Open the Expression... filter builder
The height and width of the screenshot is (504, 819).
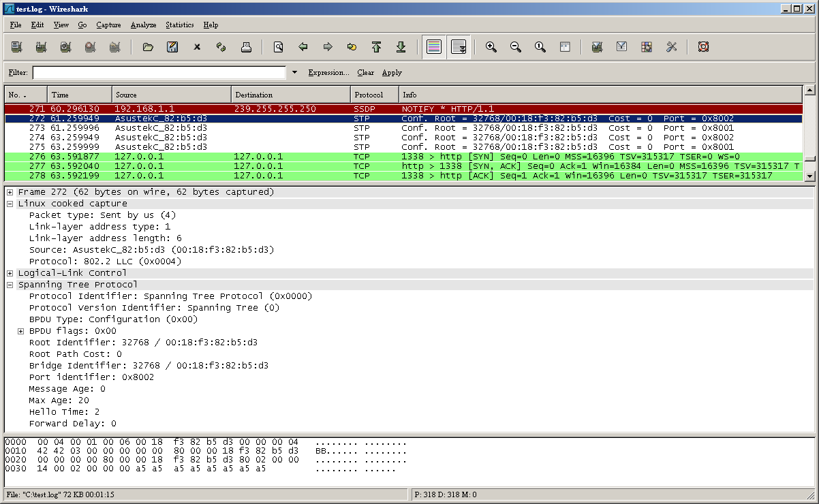[329, 72]
